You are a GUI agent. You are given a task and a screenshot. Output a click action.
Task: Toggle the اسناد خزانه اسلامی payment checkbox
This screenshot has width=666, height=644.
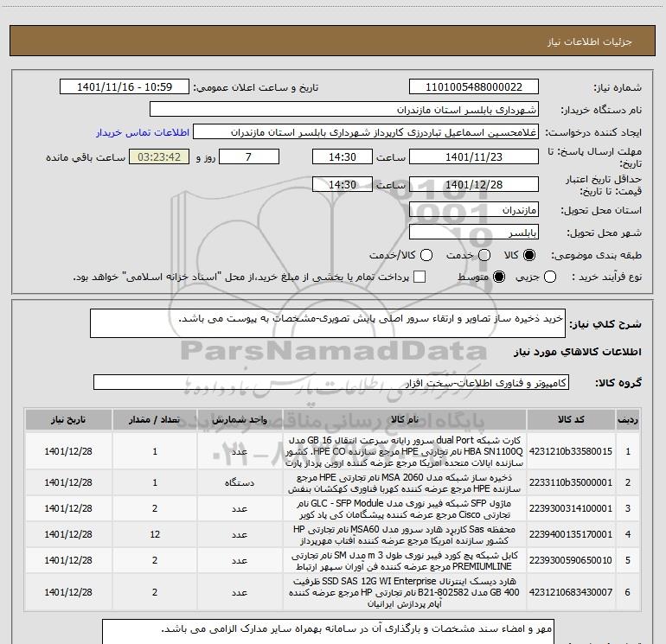point(419,277)
